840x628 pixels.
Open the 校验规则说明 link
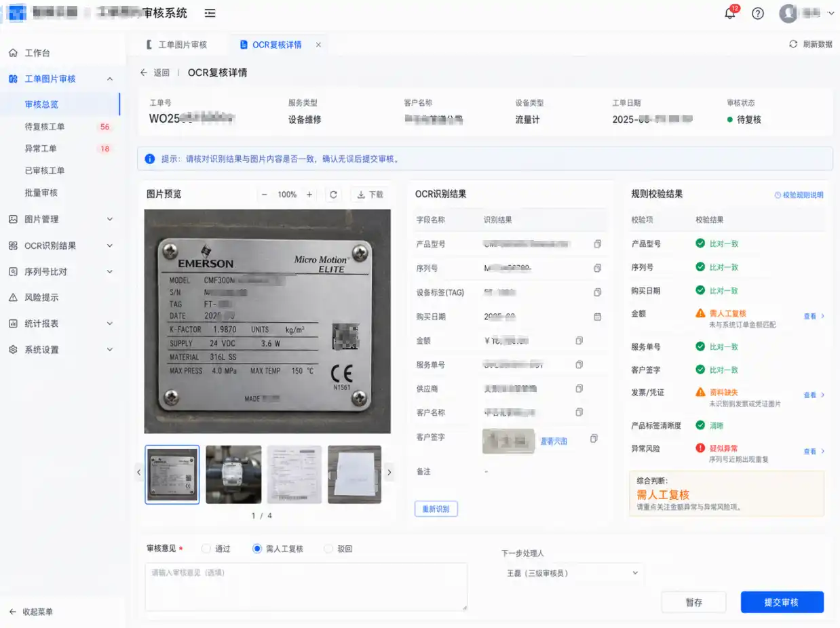tap(799, 195)
